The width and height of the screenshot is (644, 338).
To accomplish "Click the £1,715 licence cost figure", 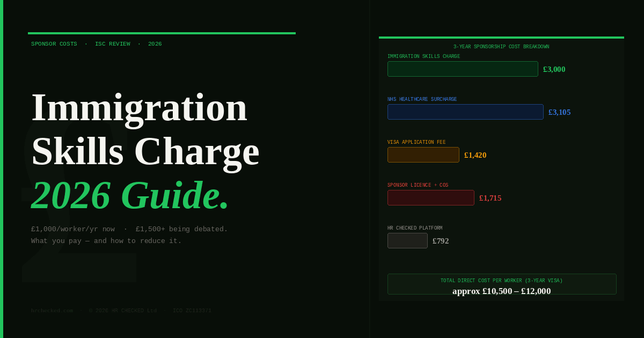I will click(x=490, y=197).
